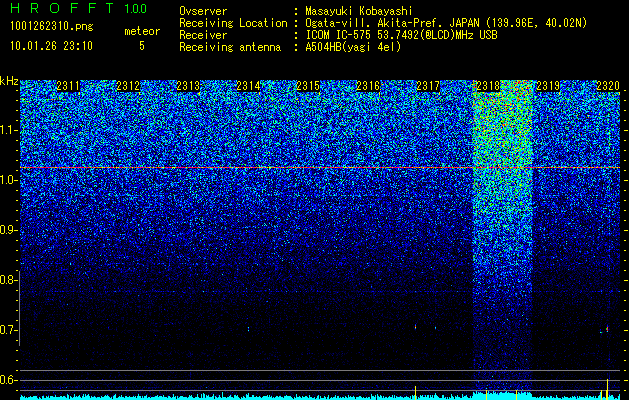Image resolution: width=629 pixels, height=400 pixels.
Task: Click the 2318 time marker
Action: pos(488,86)
